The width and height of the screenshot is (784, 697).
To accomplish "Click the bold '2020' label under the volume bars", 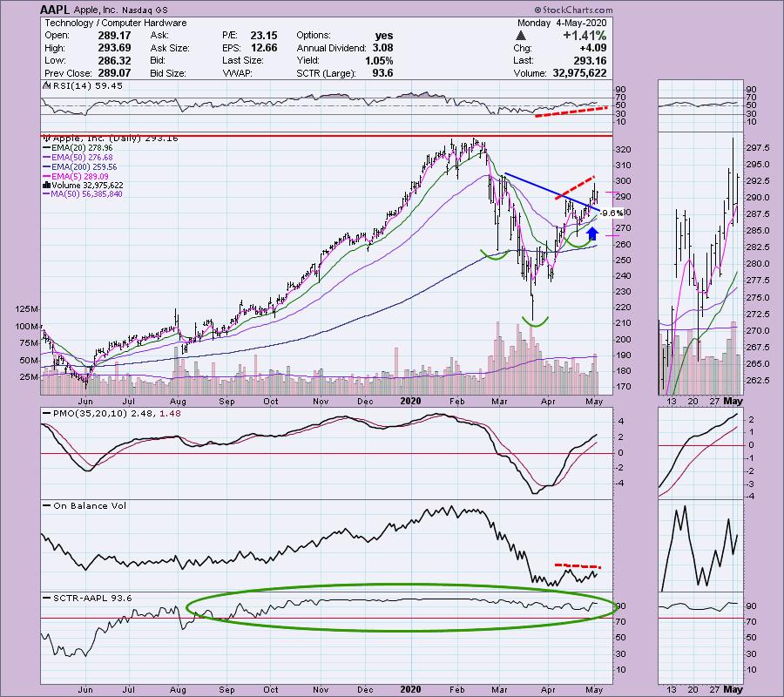I will 410,401.
